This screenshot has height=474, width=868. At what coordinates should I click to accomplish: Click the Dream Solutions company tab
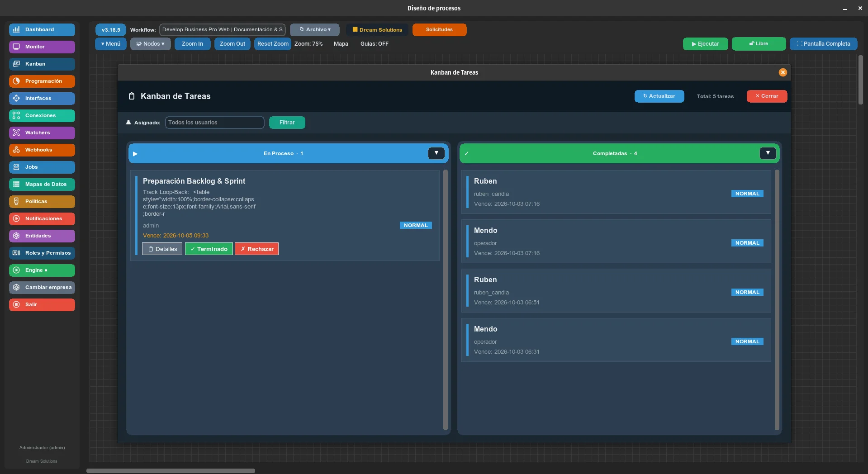(377, 30)
